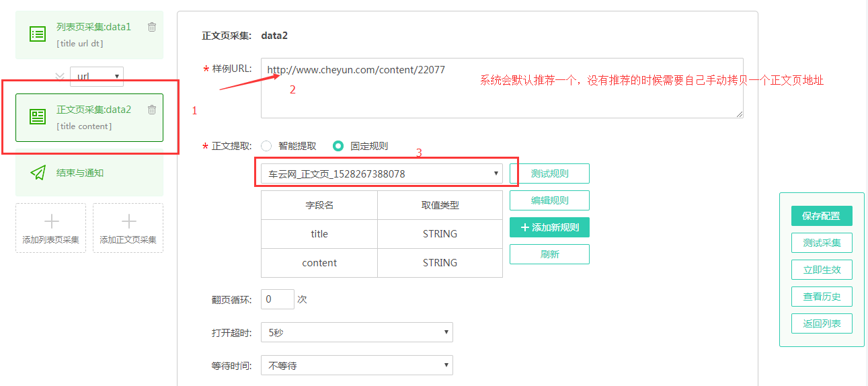Click the 翻页循环 number input field
Screen dimensions: 868x386
(x=278, y=299)
